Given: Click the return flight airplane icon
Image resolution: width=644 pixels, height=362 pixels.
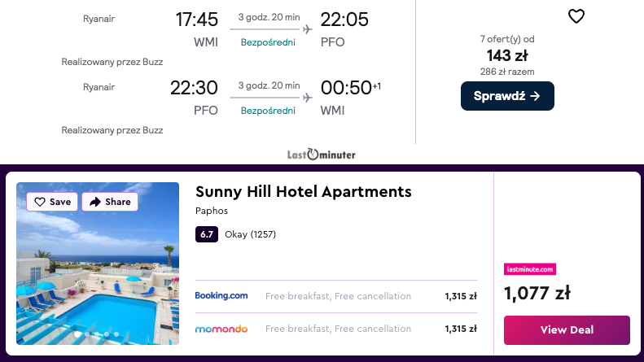Looking at the screenshot, I should tap(307, 98).
